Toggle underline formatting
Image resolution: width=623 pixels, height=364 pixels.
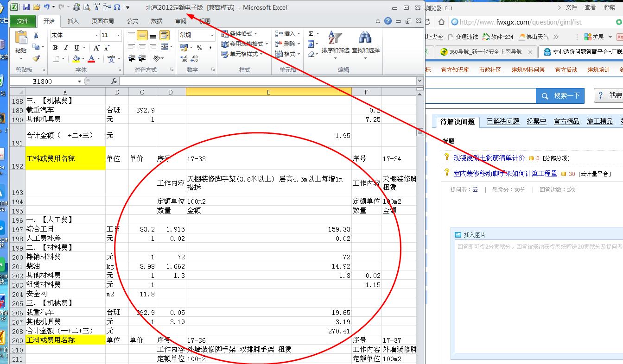[x=76, y=48]
